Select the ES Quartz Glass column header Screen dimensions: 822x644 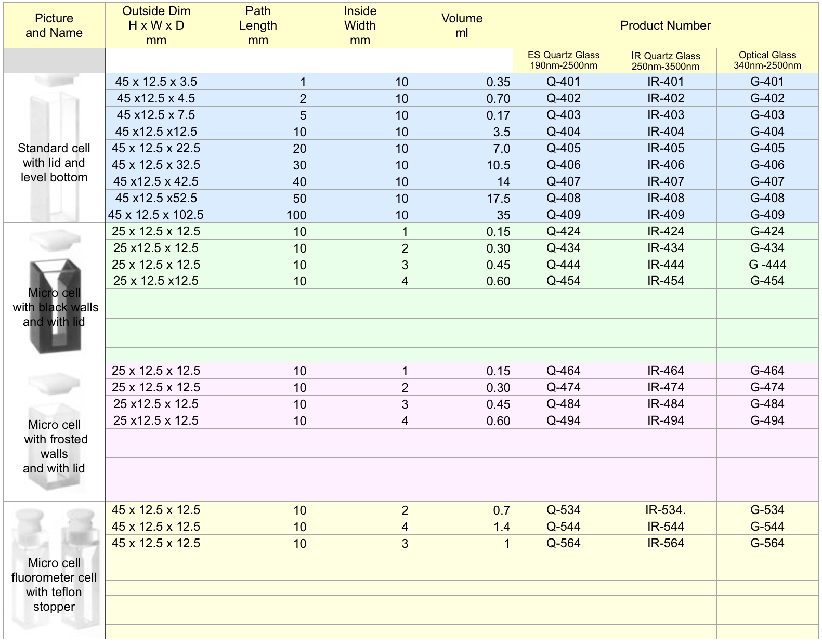tap(564, 60)
